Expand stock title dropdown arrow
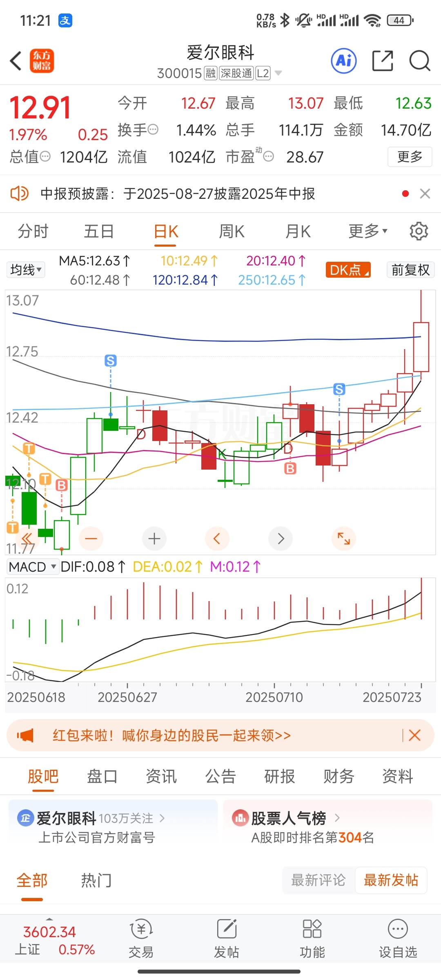This screenshot has width=441, height=980. coord(278,73)
